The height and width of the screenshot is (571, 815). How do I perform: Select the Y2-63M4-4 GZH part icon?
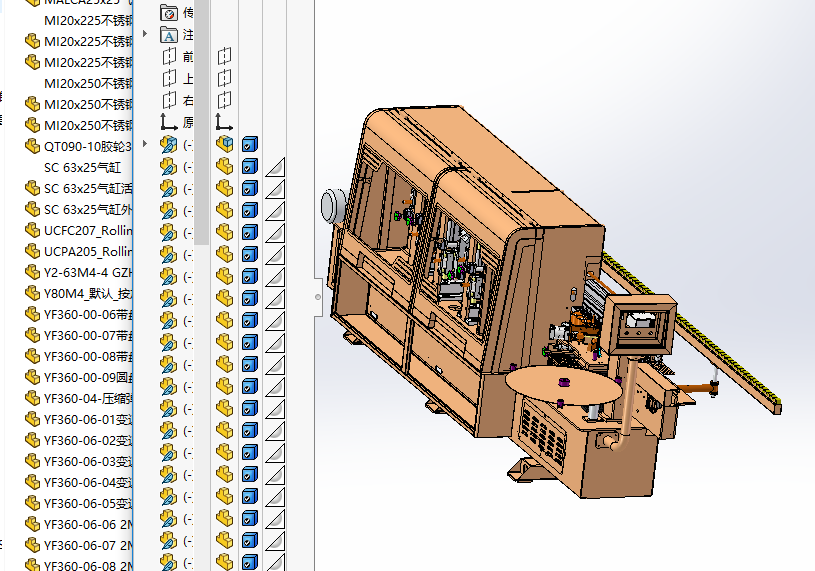32,272
